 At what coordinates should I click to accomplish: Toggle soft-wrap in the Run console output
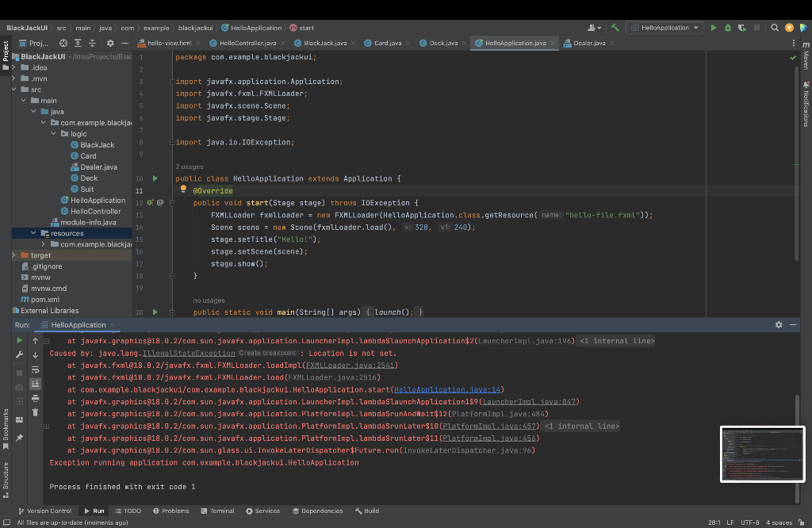pyautogui.click(x=36, y=370)
